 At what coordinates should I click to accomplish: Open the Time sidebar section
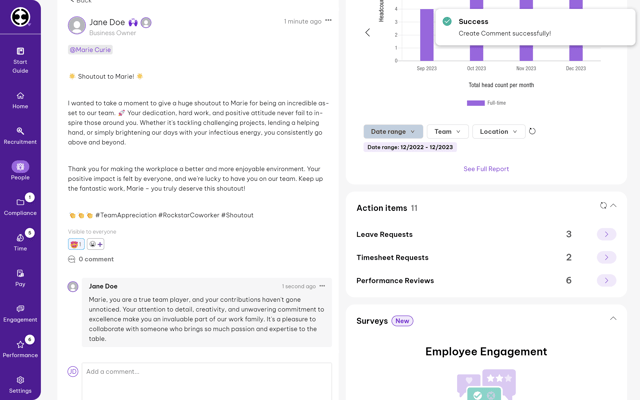tap(20, 242)
